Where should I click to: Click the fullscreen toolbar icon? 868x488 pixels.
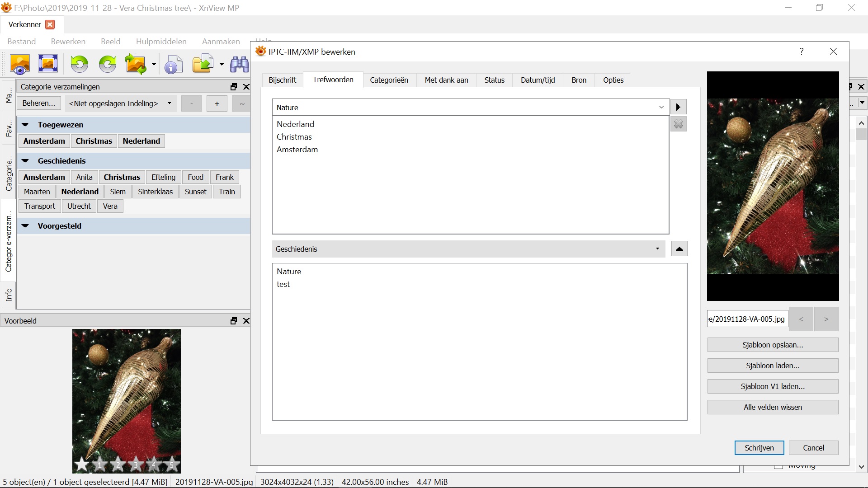[47, 64]
